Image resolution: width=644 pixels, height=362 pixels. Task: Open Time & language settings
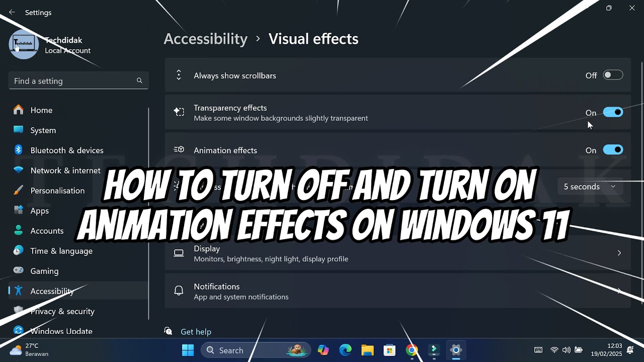click(78, 250)
